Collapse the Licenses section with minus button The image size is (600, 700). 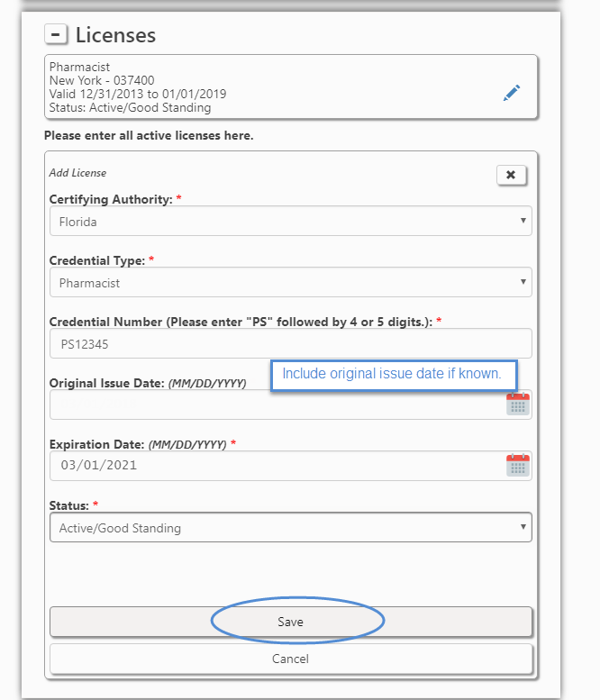(56, 34)
